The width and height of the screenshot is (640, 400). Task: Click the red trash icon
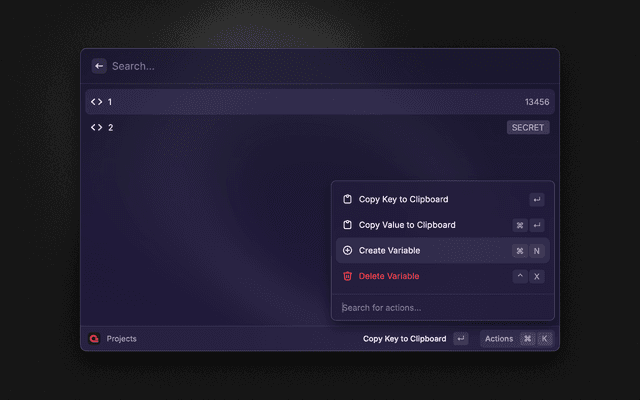point(347,276)
